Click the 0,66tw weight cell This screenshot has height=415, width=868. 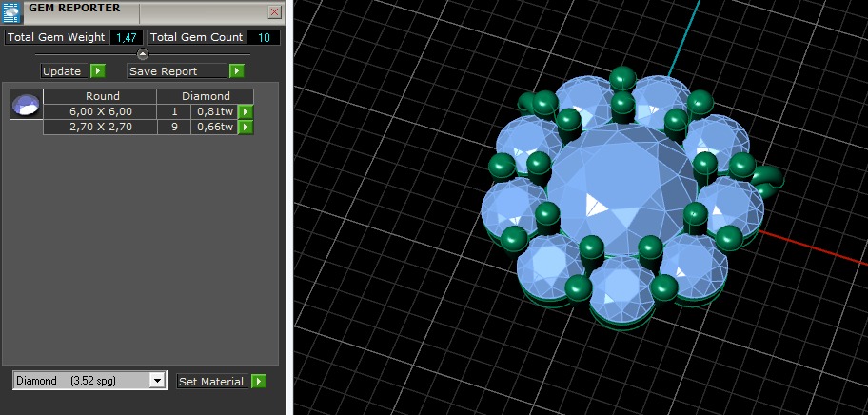click(214, 128)
